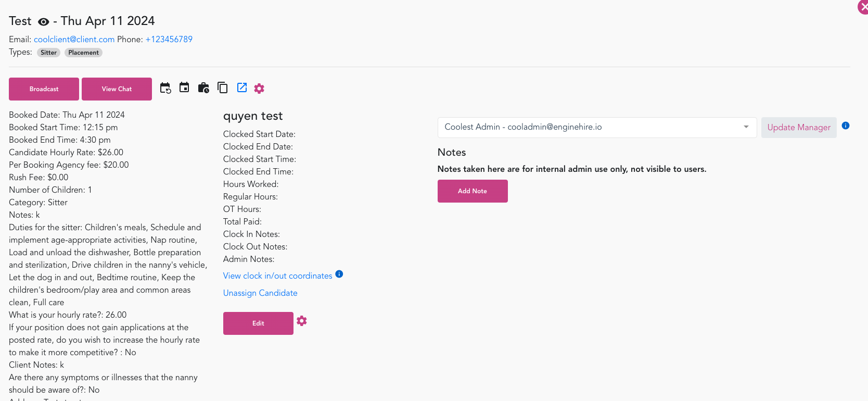Viewport: 868px width, 401px height.
Task: Click Total Paid: label
Action: coord(242,222)
